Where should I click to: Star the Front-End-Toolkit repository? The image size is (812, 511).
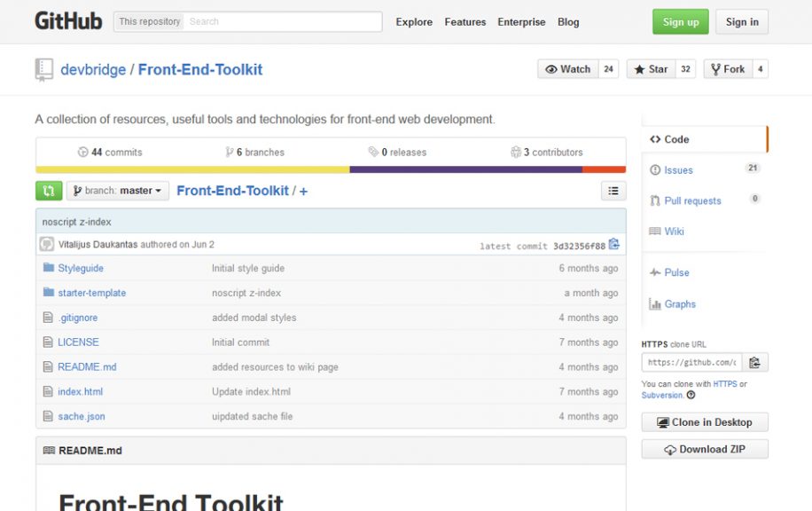pyautogui.click(x=652, y=68)
